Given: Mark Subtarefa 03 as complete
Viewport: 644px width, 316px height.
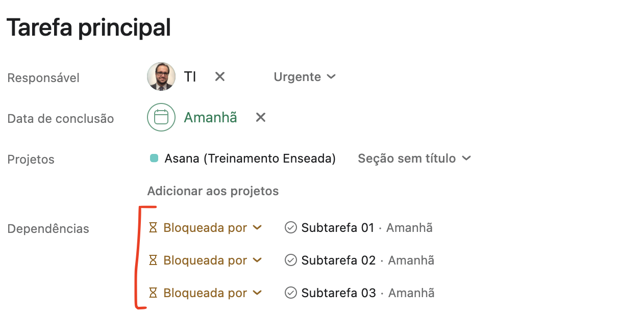Looking at the screenshot, I should 290,293.
